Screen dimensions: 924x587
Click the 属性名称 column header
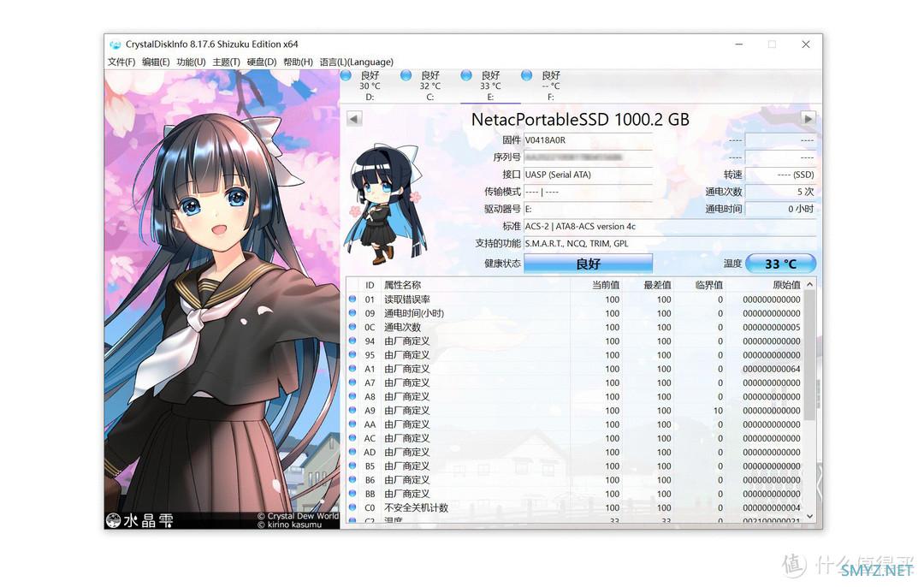(475, 285)
